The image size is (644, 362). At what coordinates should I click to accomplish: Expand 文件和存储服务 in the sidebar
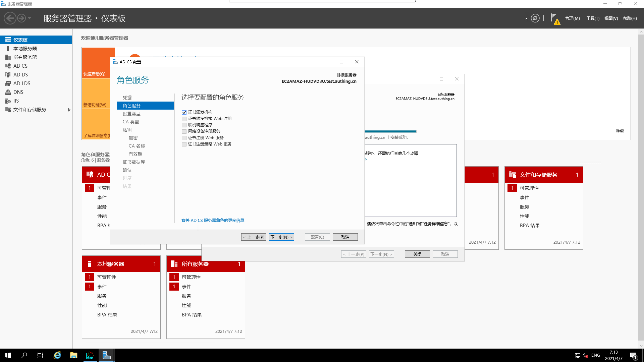pos(69,110)
